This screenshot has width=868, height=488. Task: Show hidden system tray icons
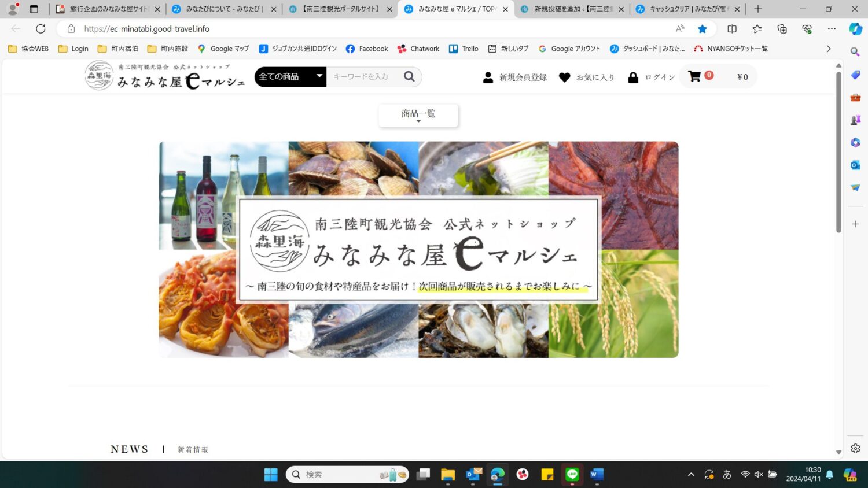coord(691,474)
